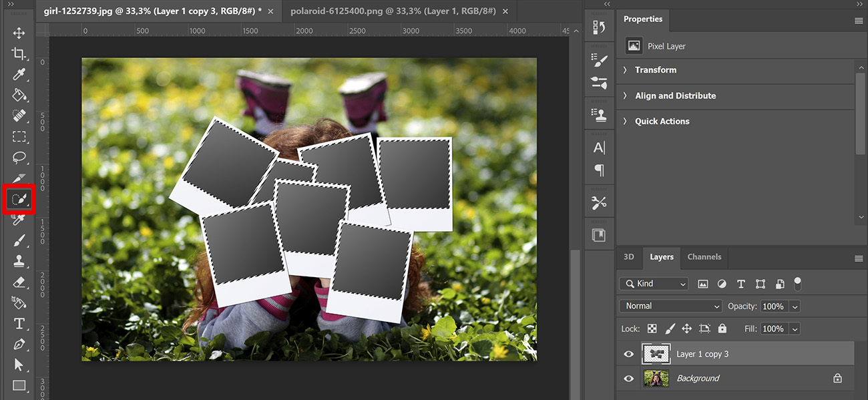This screenshot has height=400, width=868.
Task: Select the Crop tool
Action: coord(19,53)
